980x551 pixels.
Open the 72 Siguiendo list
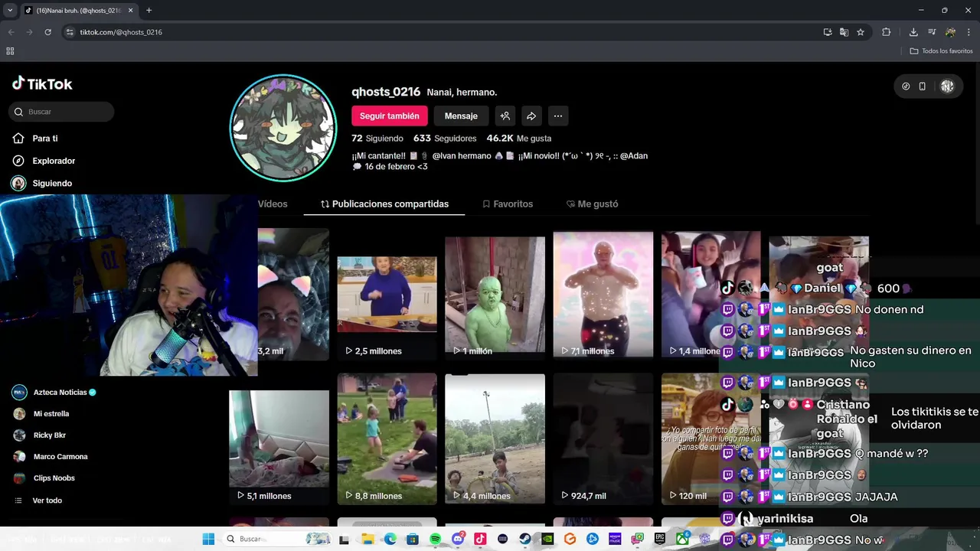pos(377,139)
